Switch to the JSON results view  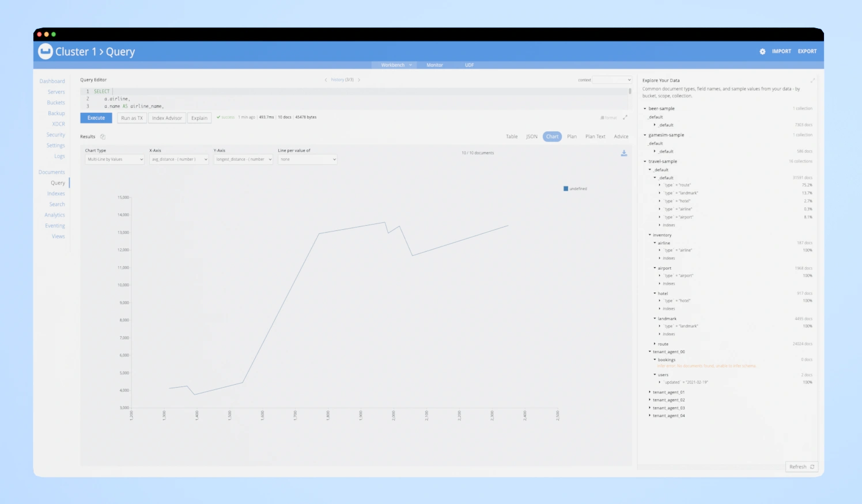click(x=531, y=137)
